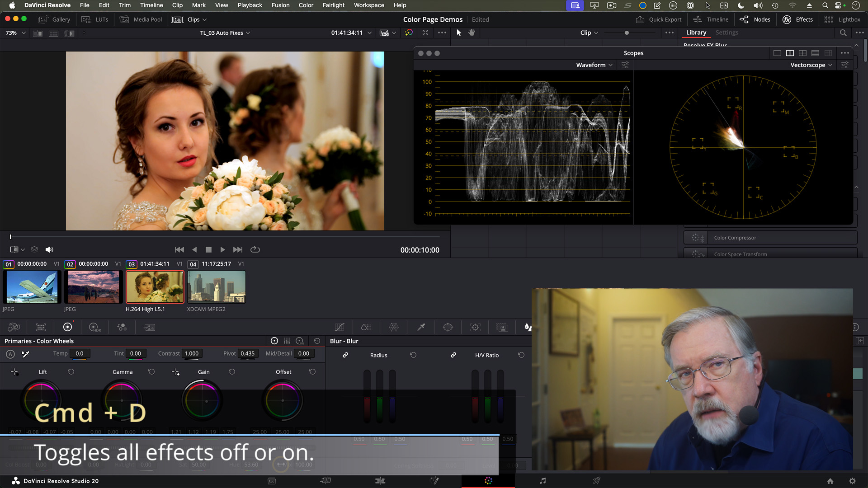Toggle the Nodes panel button
868x488 pixels.
(x=755, y=19)
